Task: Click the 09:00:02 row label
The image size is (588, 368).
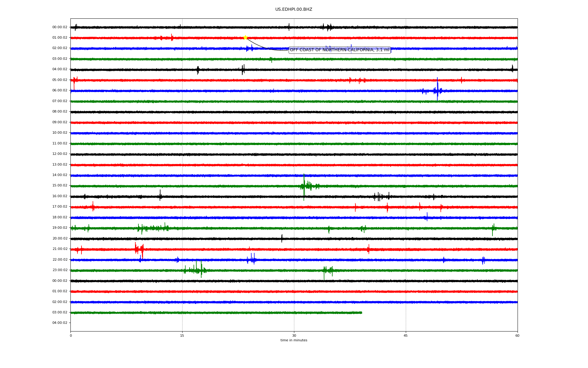Action: (x=60, y=122)
